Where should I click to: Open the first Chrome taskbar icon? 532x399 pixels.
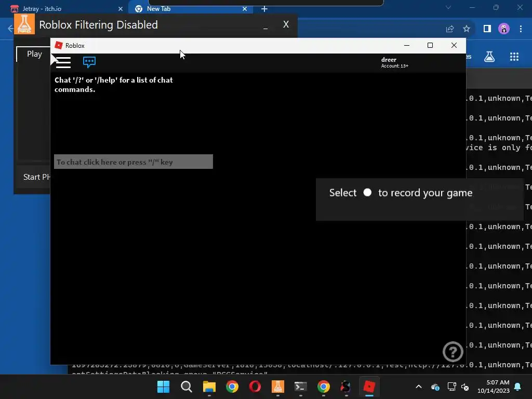click(x=232, y=387)
